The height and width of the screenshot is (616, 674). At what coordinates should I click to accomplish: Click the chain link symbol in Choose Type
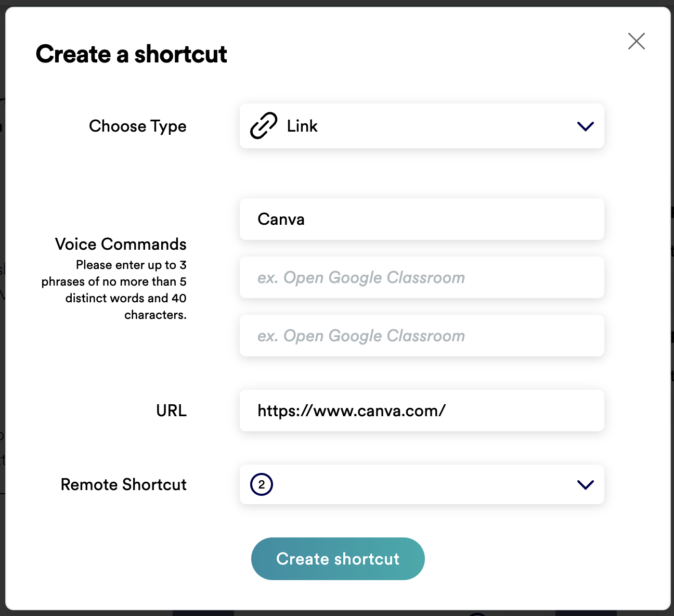pyautogui.click(x=264, y=125)
